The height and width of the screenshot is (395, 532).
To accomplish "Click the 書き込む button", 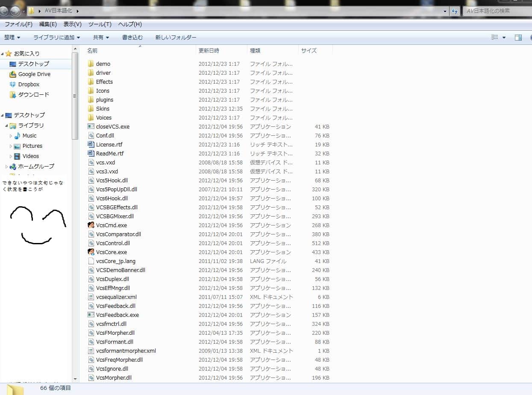I will pyautogui.click(x=132, y=38).
